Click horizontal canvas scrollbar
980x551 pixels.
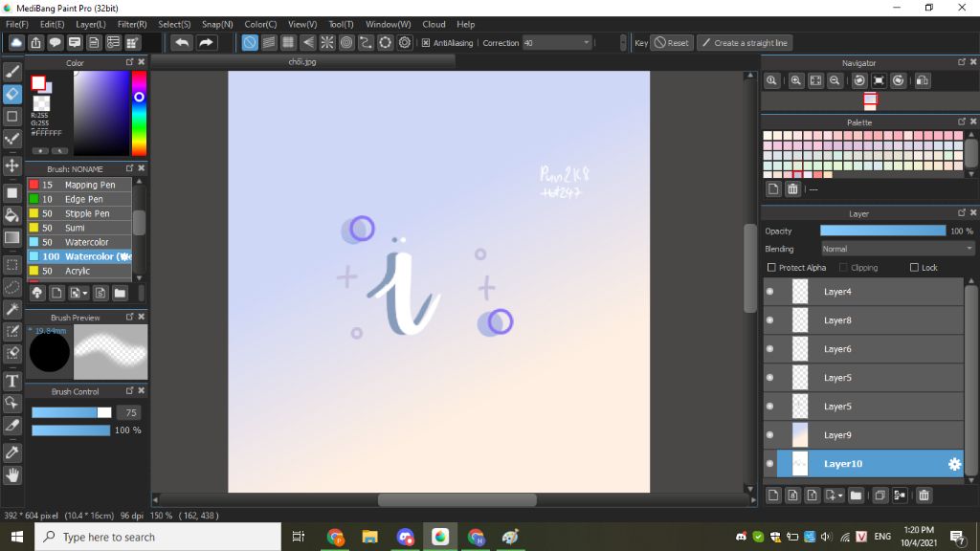[457, 499]
